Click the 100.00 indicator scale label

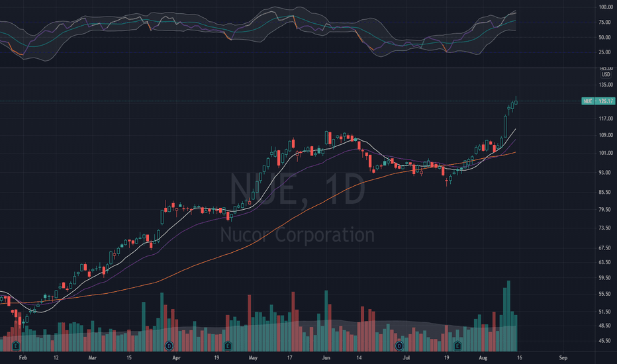click(x=606, y=7)
